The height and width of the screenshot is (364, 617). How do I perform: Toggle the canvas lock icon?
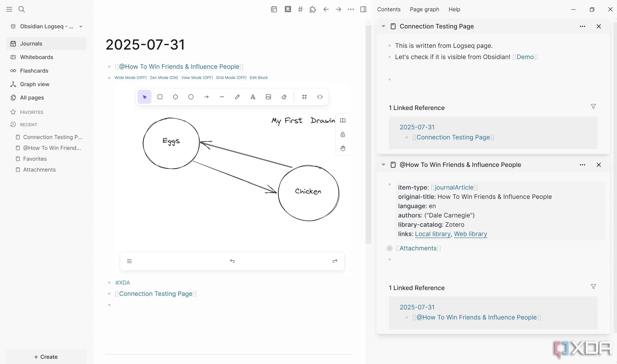pyautogui.click(x=343, y=134)
